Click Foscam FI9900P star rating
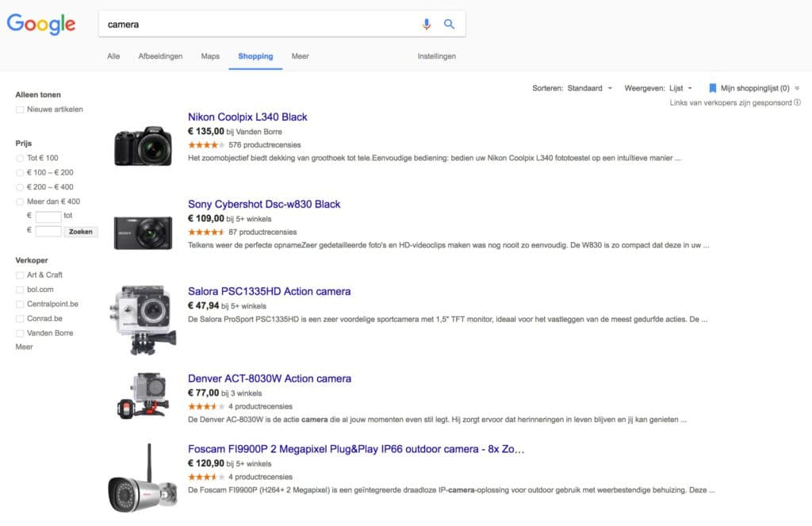 (206, 477)
